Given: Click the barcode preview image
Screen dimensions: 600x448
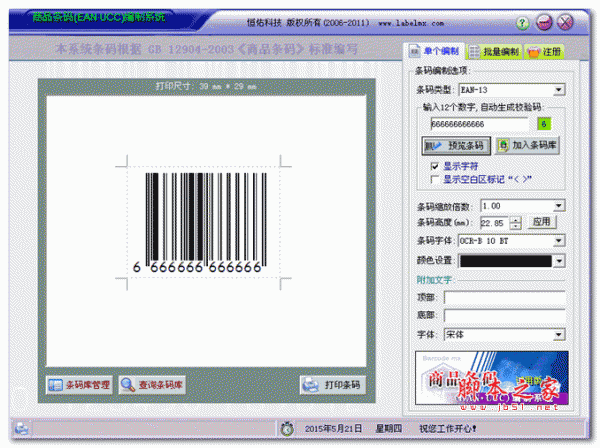Looking at the screenshot, I should point(204,222).
